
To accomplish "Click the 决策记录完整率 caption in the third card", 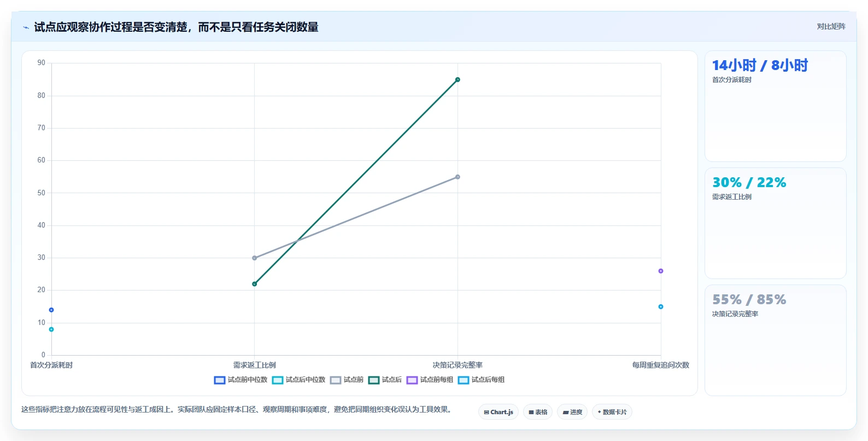I will 735,314.
